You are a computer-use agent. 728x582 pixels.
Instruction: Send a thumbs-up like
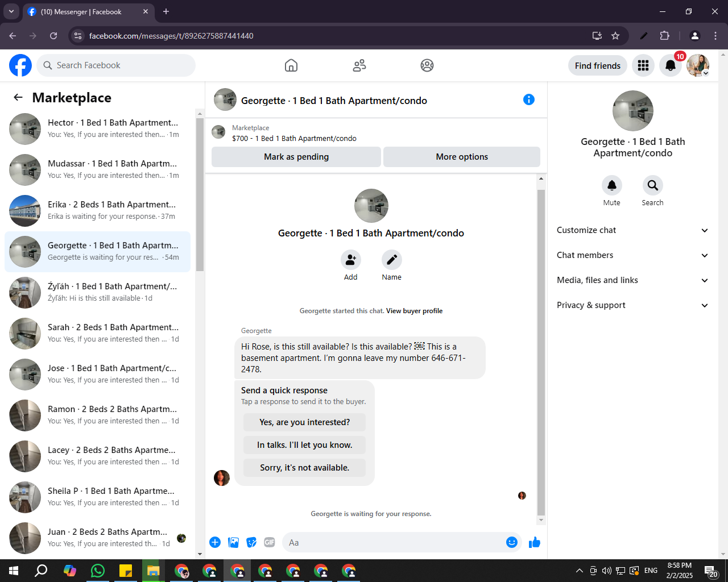[535, 542]
